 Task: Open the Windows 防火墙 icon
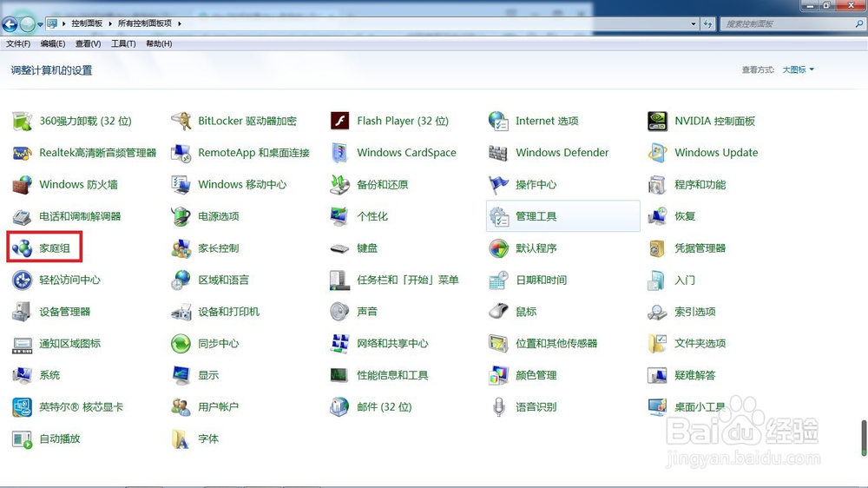23,184
